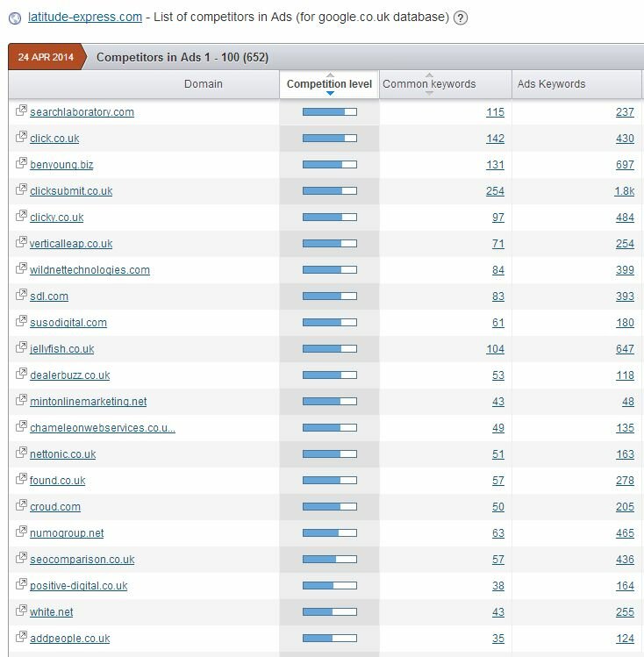Open ads keywords 465 for numogroup.net
The height and width of the screenshot is (657, 644).
pyautogui.click(x=625, y=533)
